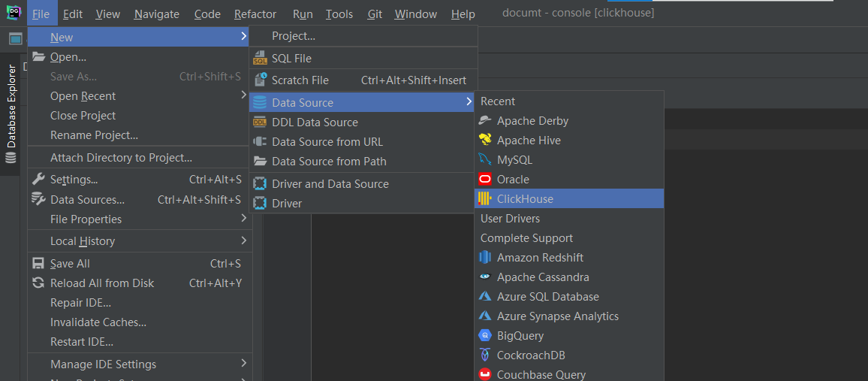Click the Oracle red icon

[x=486, y=180]
